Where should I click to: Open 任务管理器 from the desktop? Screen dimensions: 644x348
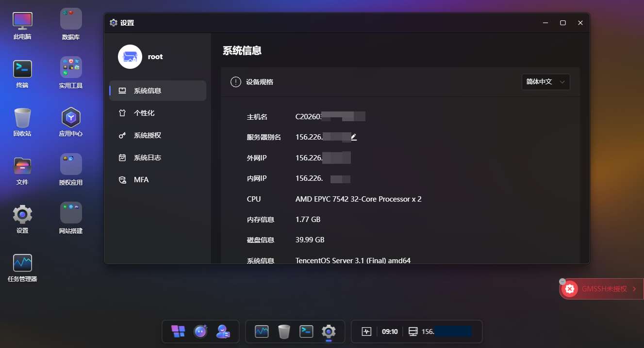click(22, 263)
